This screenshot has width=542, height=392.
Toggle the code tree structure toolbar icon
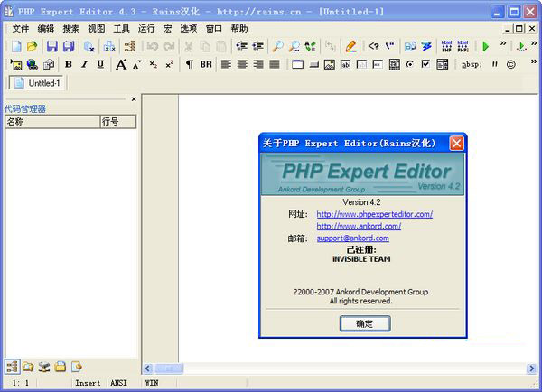(129, 46)
